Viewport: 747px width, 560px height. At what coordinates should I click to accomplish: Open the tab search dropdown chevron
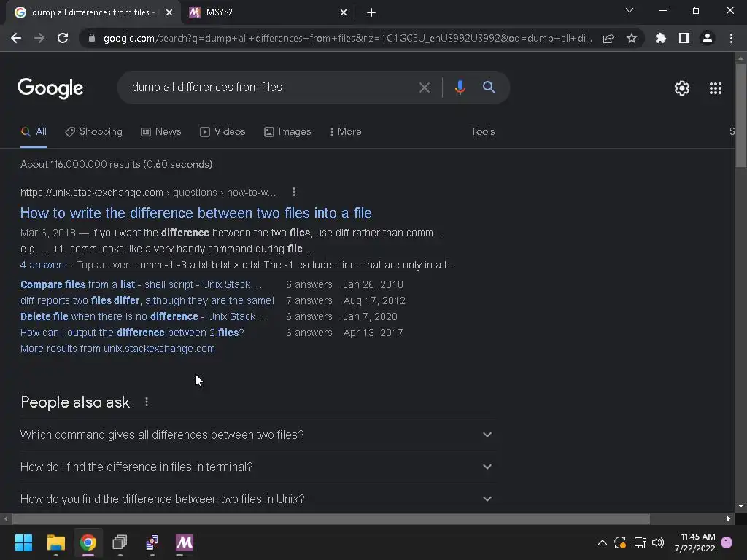630,10
